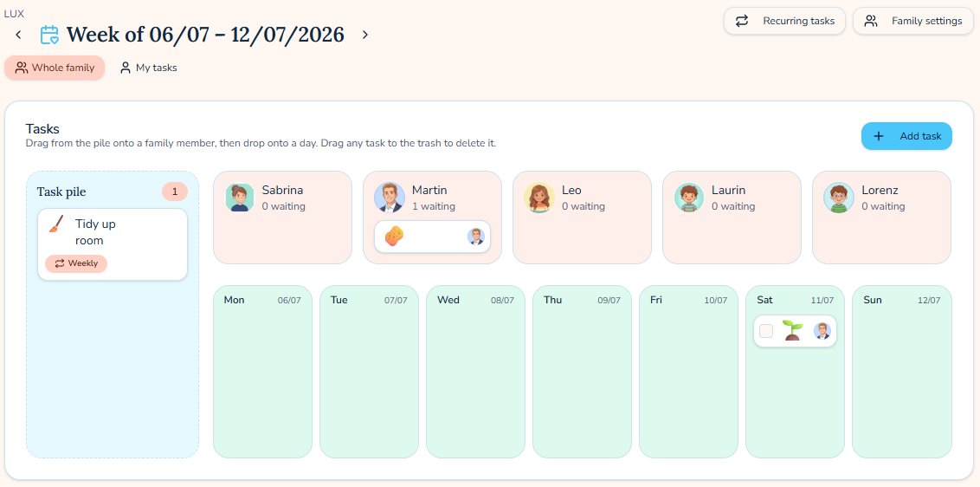Image resolution: width=980 pixels, height=487 pixels.
Task: Click the Lorenz name label
Action: [x=881, y=191]
